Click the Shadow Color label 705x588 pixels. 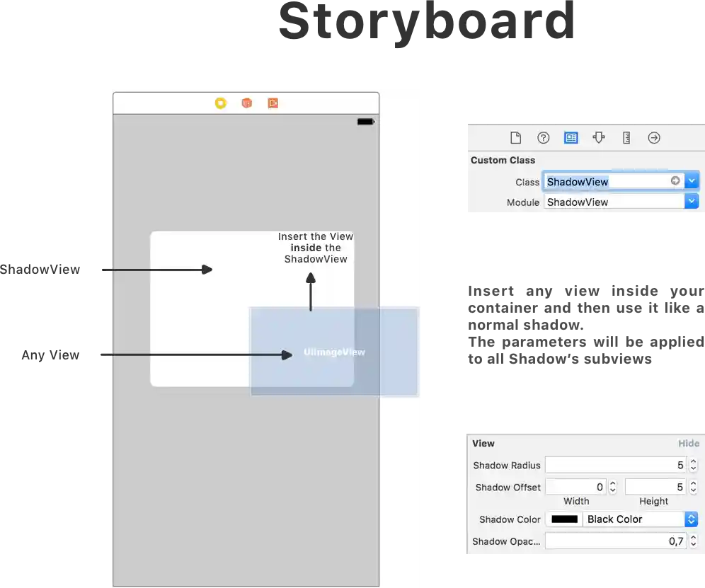tap(510, 519)
